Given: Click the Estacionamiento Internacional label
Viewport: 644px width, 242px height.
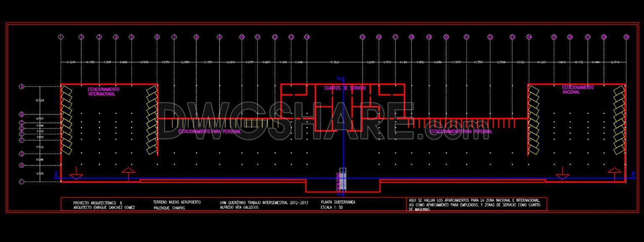Looking at the screenshot, I should 103,92.
